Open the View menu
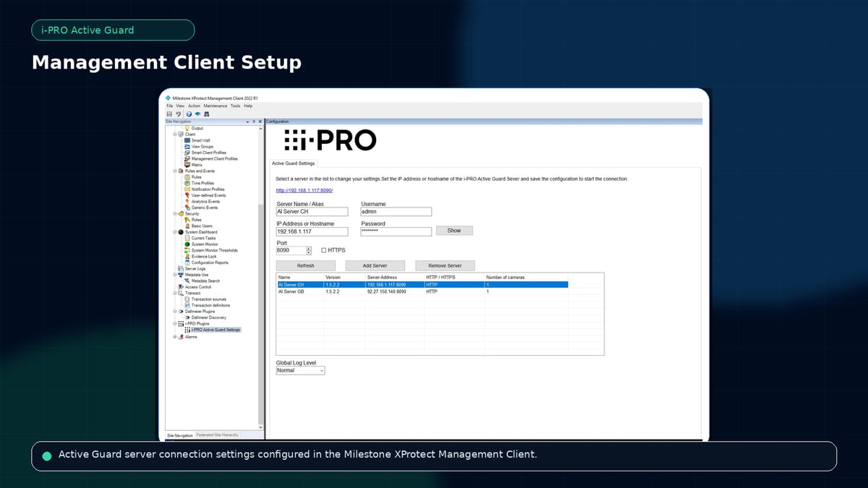The height and width of the screenshot is (488, 868). (180, 106)
